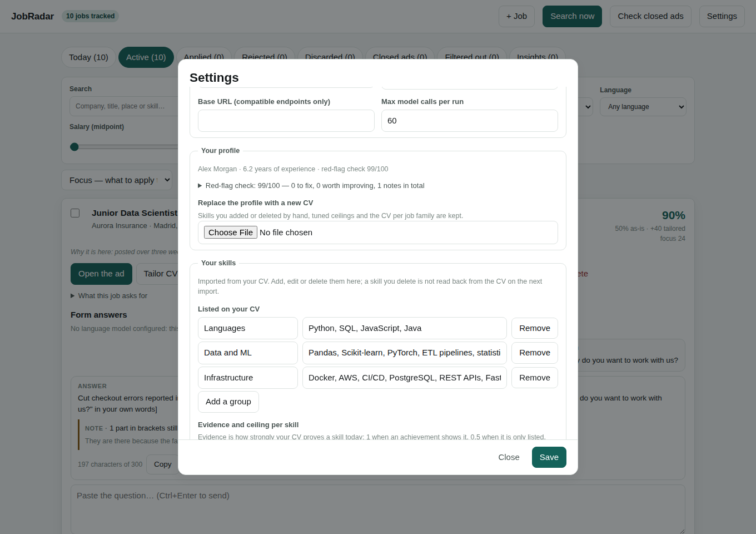
Task: Edit the Data and ML group name
Action: pos(248,353)
